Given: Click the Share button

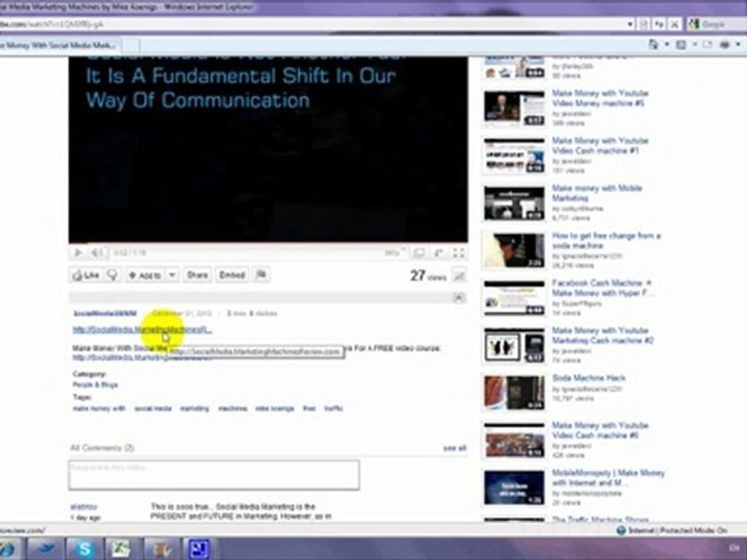Looking at the screenshot, I should click(197, 275).
